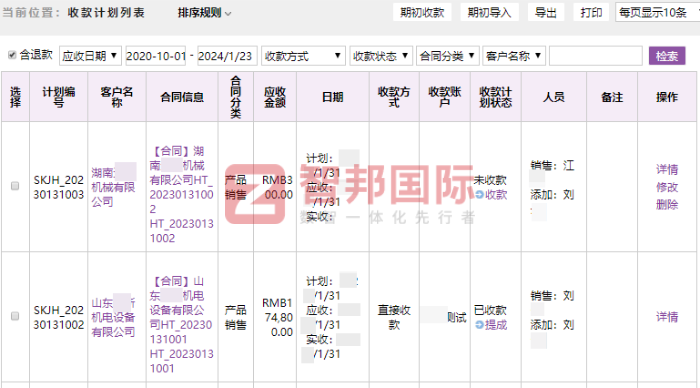Click the 计划编号 column header
The image size is (700, 388).
58,97
